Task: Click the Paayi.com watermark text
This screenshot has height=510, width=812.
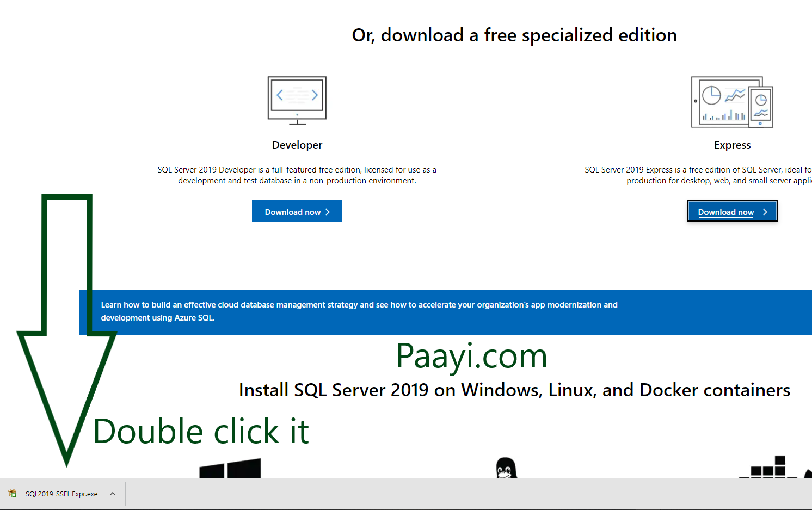Action: coord(471,356)
